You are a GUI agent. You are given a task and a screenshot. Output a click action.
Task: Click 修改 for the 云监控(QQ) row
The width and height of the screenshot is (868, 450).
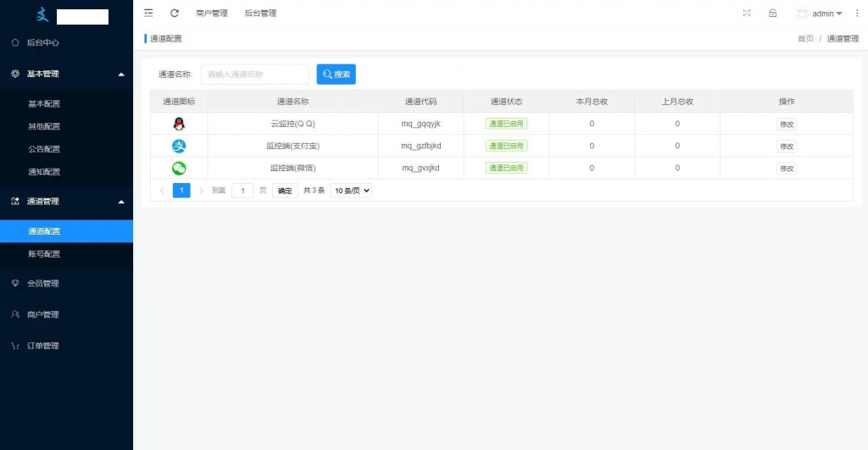click(787, 124)
